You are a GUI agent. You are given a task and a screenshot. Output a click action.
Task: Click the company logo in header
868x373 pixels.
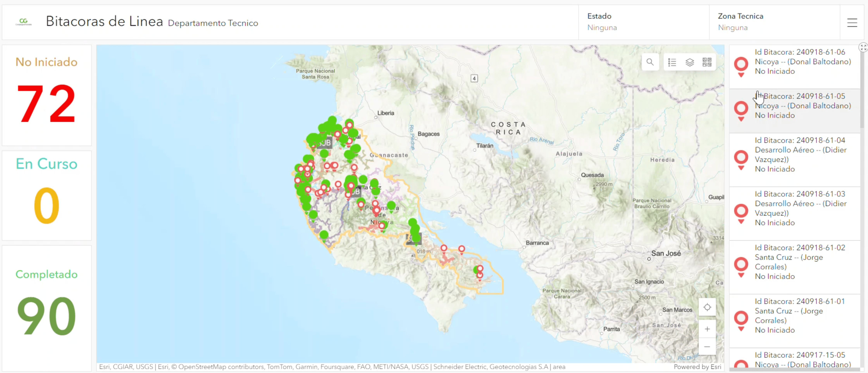(x=24, y=22)
